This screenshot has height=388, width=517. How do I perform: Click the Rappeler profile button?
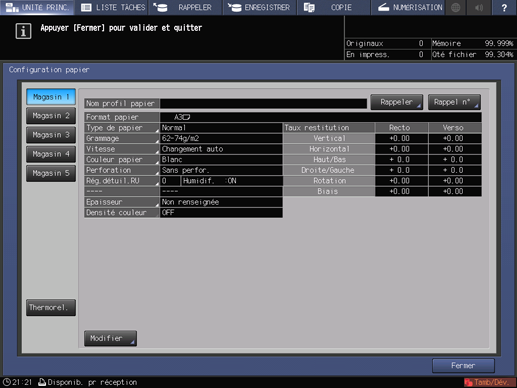click(x=397, y=102)
